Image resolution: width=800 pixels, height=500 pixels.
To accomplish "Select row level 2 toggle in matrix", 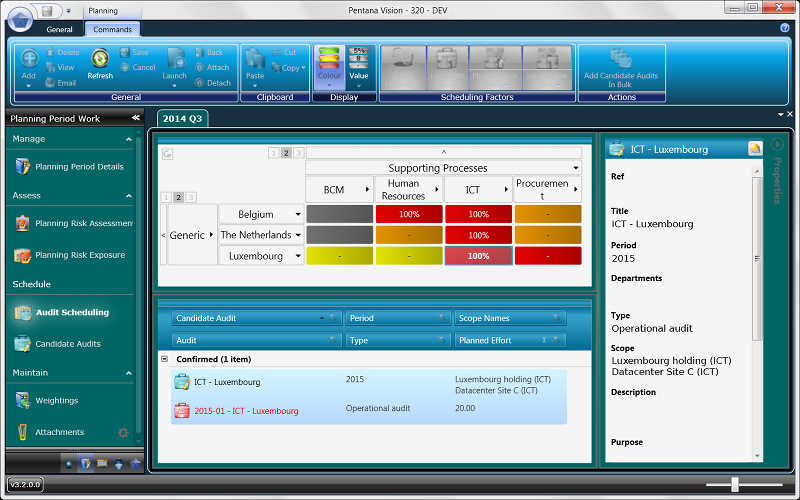I will [x=179, y=197].
